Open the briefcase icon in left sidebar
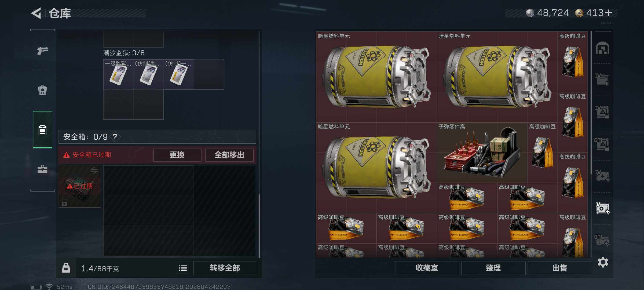This screenshot has height=290, width=644. [42, 169]
